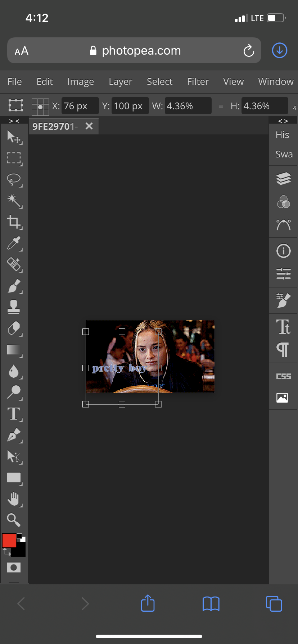This screenshot has width=298, height=644.
Task: Open Safari's AA reader text options
Action: [x=22, y=51]
